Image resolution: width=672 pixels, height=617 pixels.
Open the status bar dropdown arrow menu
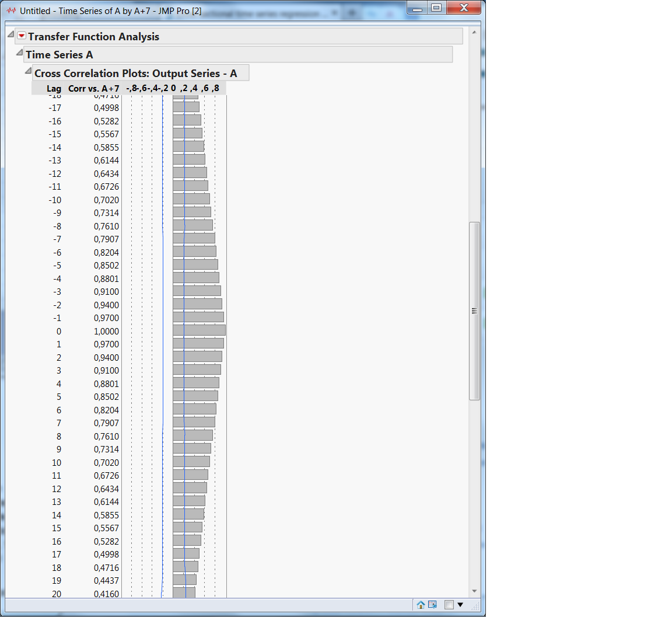461,605
